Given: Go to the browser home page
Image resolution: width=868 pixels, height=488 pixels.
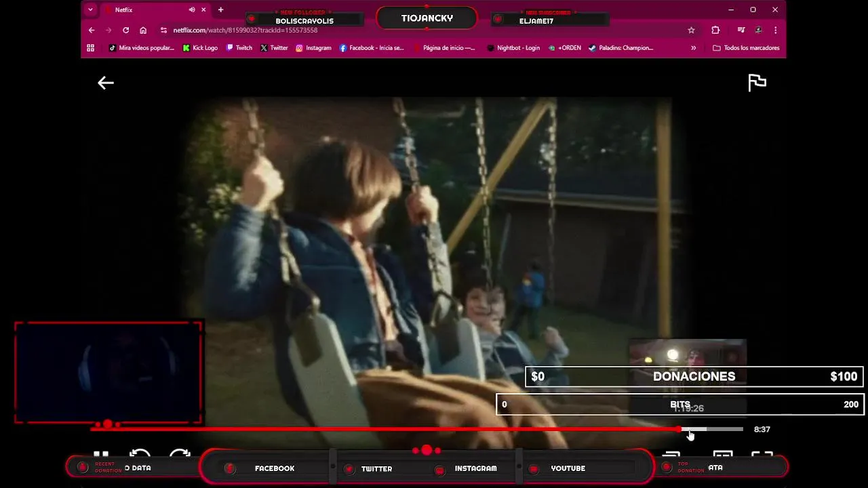Looking at the screenshot, I should coord(143,30).
